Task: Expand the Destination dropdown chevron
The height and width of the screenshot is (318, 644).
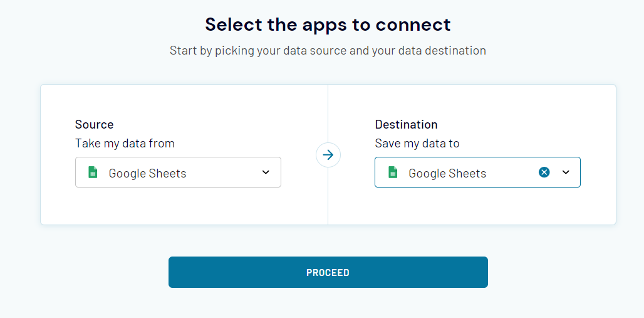Action: click(x=566, y=172)
